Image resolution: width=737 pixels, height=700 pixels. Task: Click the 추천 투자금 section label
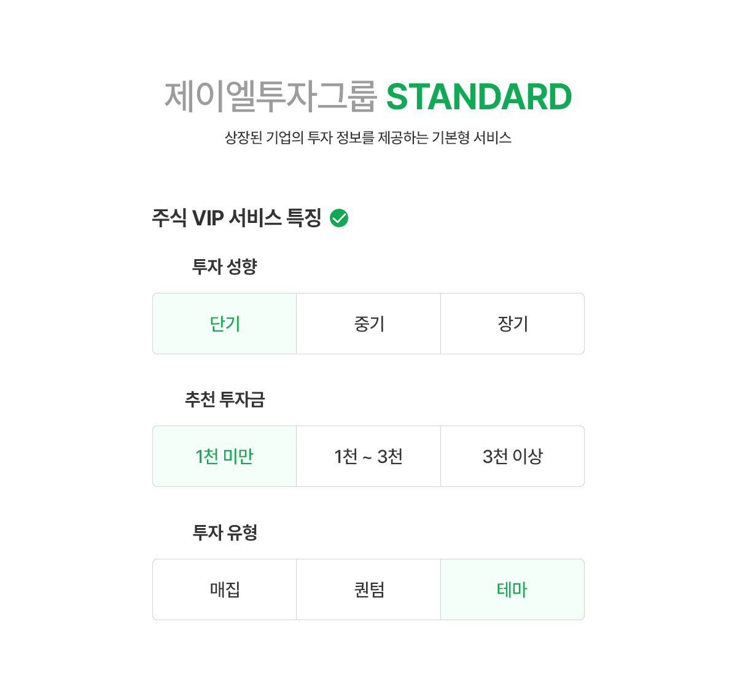[225, 400]
